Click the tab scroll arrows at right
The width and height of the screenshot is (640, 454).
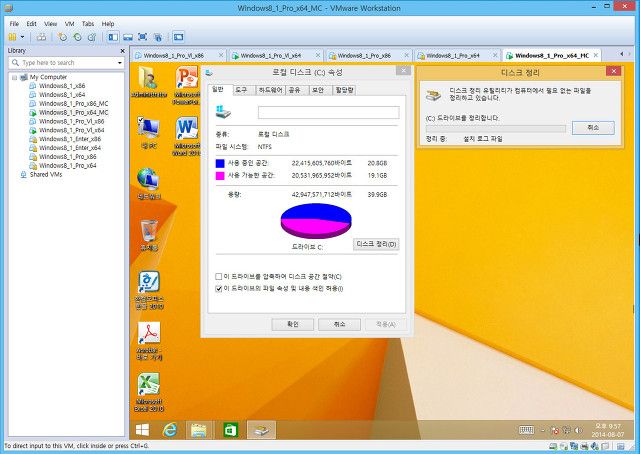[626, 54]
